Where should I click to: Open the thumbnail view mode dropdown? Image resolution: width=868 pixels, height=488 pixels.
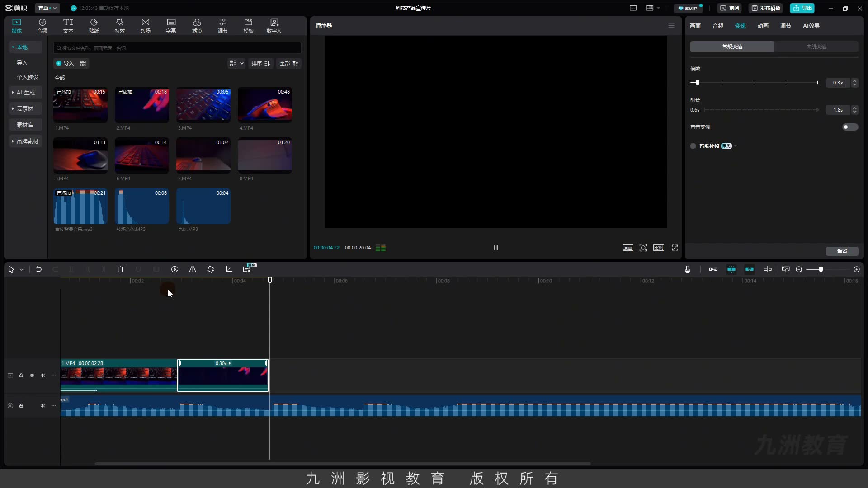(236, 63)
